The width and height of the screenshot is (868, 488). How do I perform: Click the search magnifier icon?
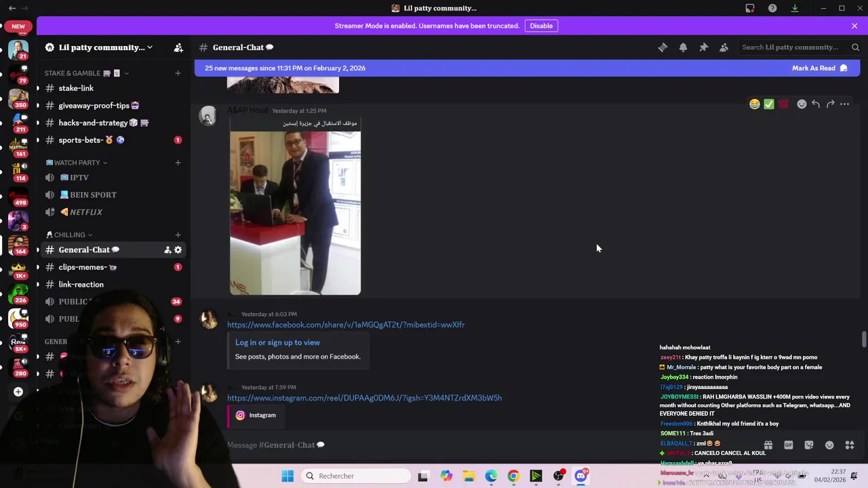855,47
